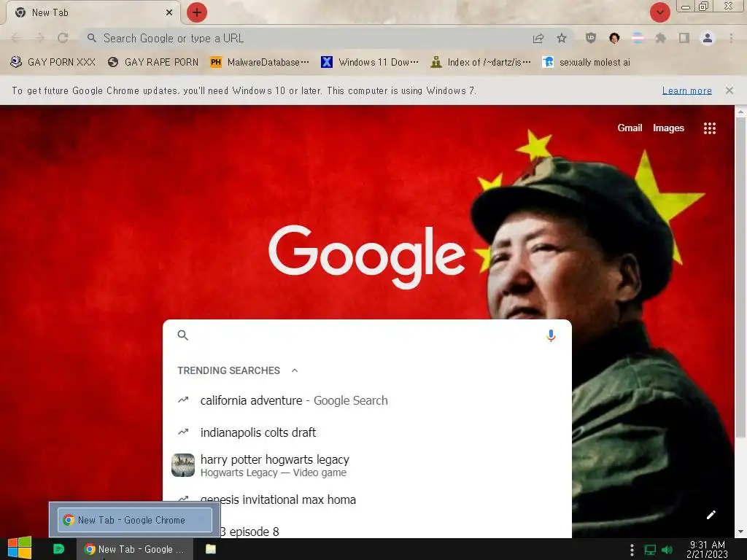Click the page vertical scrollbar thumb

pos(740,277)
